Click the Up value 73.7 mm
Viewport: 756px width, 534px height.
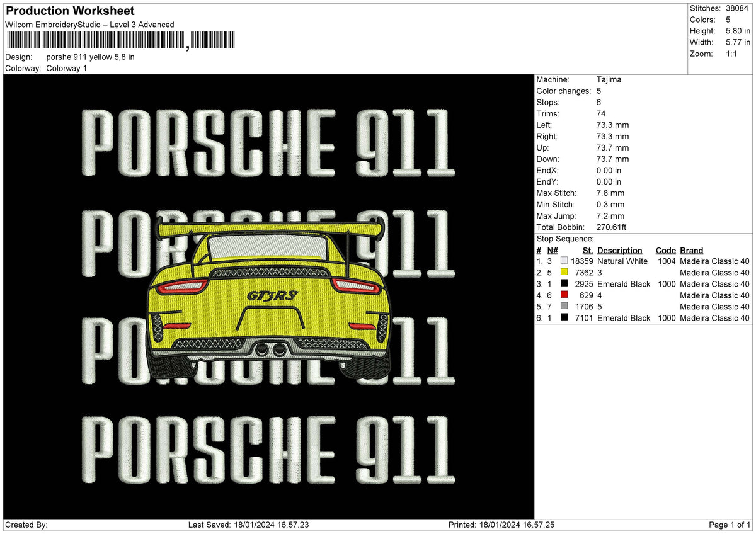point(612,148)
